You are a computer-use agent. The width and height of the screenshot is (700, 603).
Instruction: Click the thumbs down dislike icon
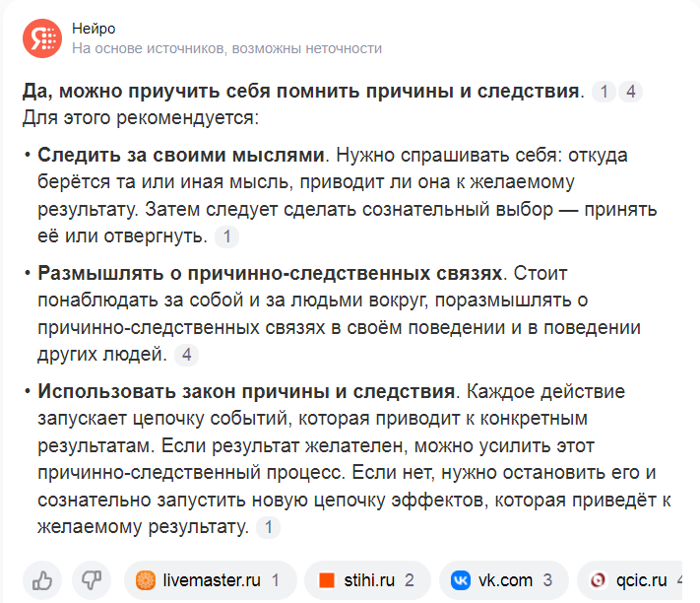[92, 580]
